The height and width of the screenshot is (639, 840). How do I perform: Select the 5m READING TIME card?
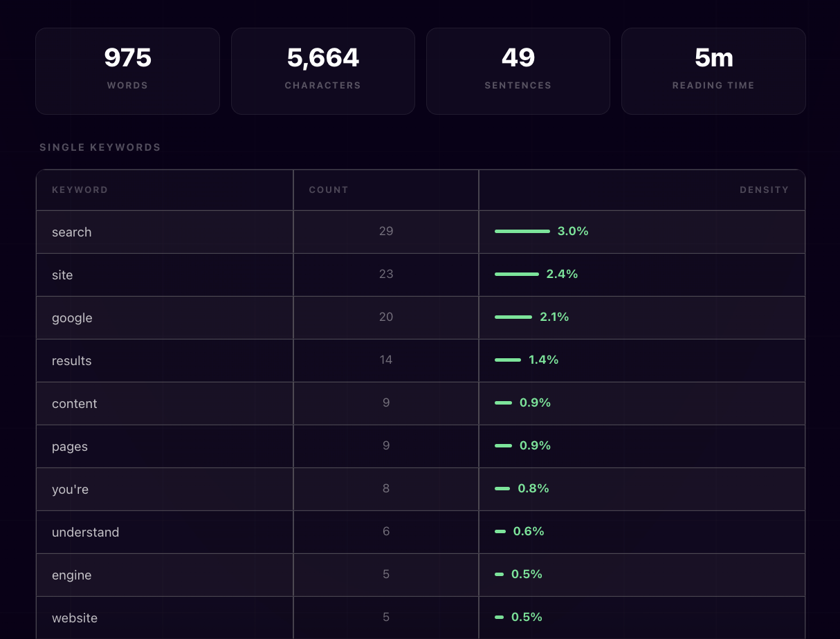[713, 71]
